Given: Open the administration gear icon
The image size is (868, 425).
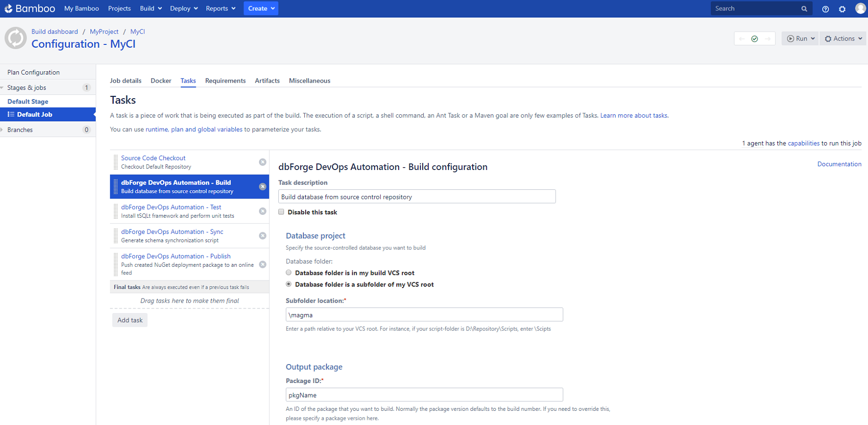Looking at the screenshot, I should coord(842,9).
